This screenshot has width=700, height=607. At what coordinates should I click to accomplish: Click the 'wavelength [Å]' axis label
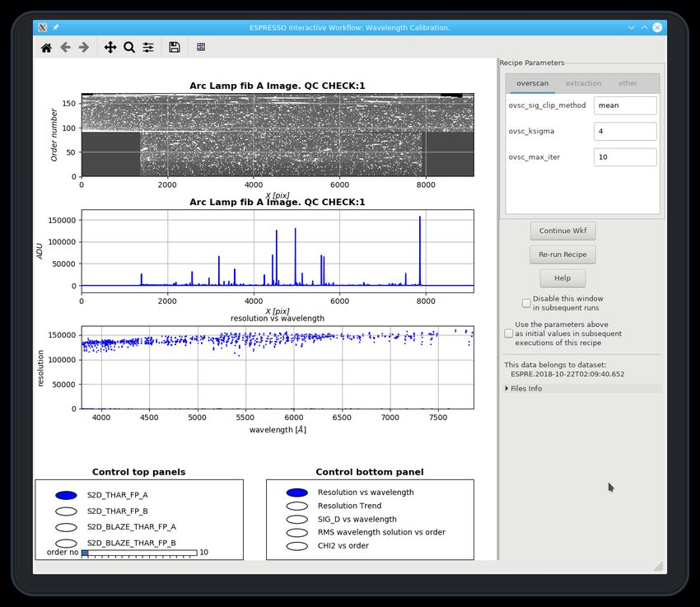[278, 430]
